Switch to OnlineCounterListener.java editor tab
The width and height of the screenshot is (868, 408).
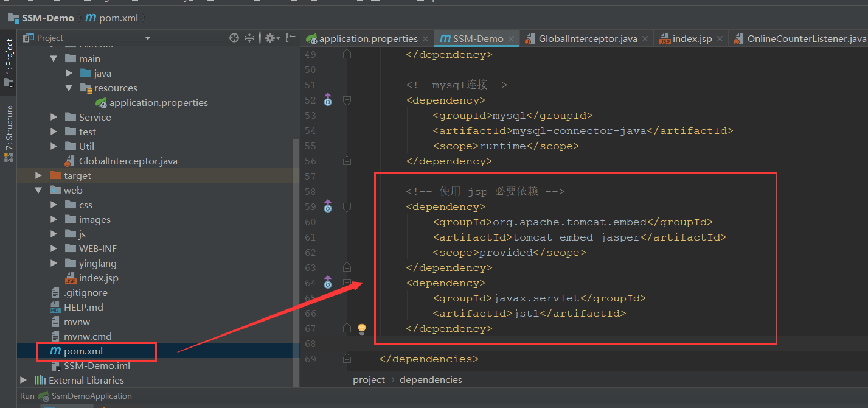coord(799,38)
